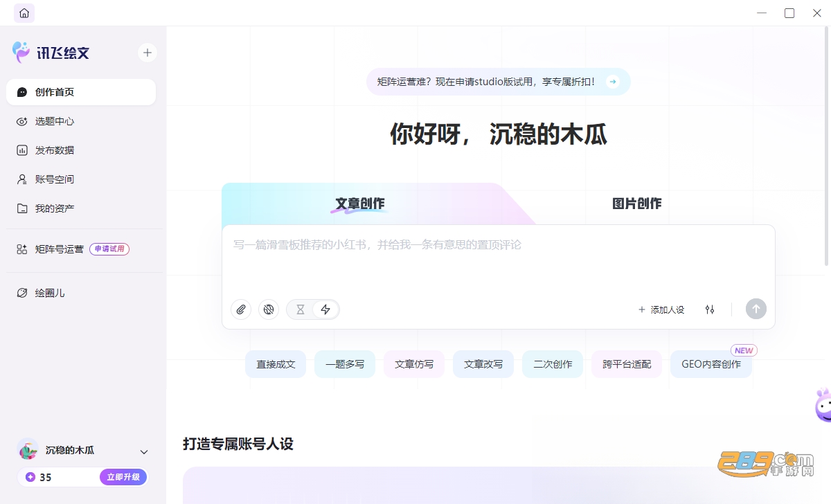The image size is (831, 504).
Task: Close the application window
Action: tap(817, 13)
